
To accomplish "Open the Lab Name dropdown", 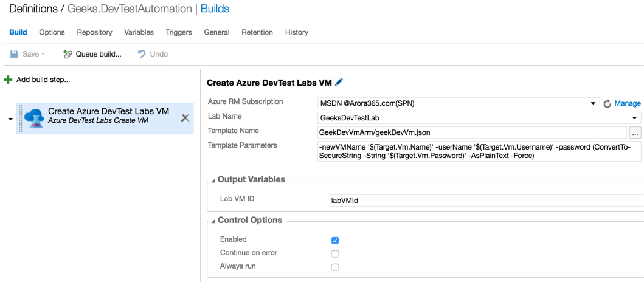I will [x=634, y=118].
